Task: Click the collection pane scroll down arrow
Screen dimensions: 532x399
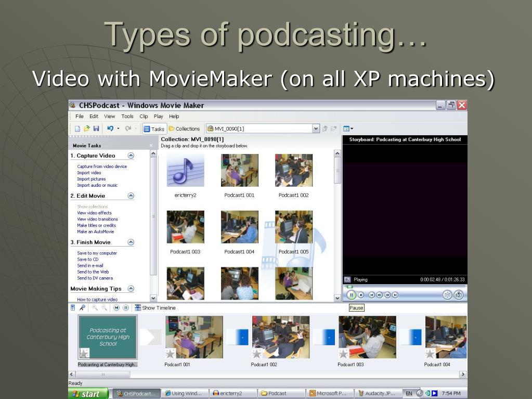Action: coord(338,298)
